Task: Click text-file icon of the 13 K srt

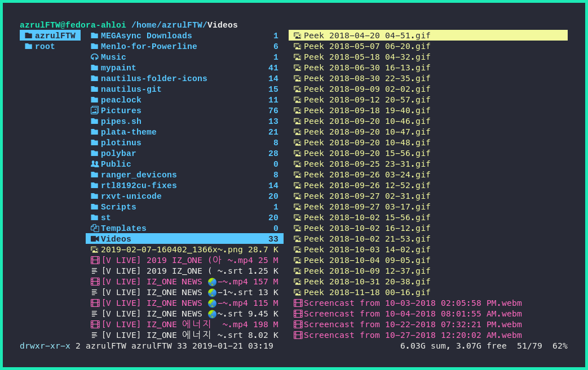Action: [x=95, y=292]
